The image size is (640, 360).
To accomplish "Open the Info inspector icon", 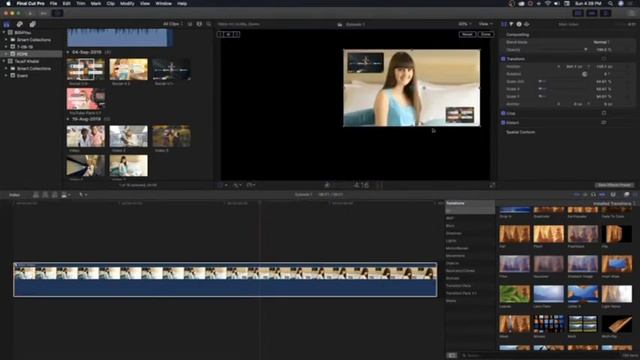I will (x=519, y=24).
